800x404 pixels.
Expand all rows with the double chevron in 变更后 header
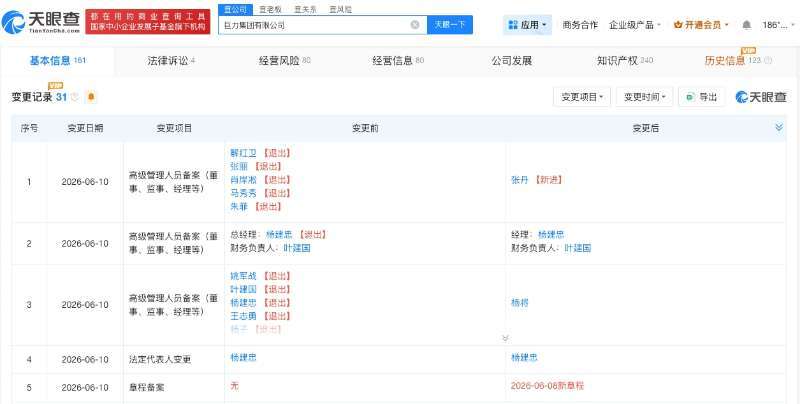tap(779, 128)
